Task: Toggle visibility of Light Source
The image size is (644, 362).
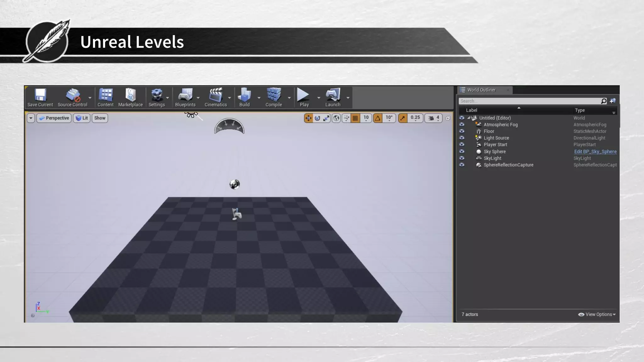Action: click(462, 138)
